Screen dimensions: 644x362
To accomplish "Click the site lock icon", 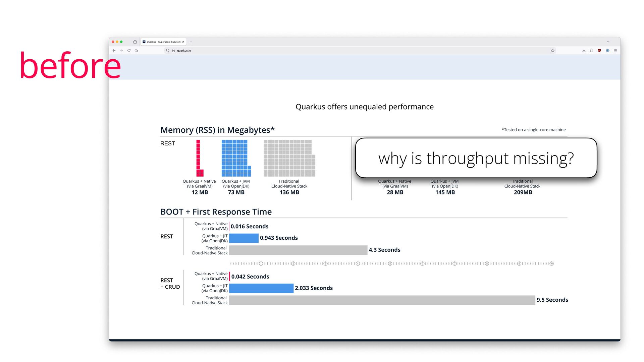I will pos(173,51).
